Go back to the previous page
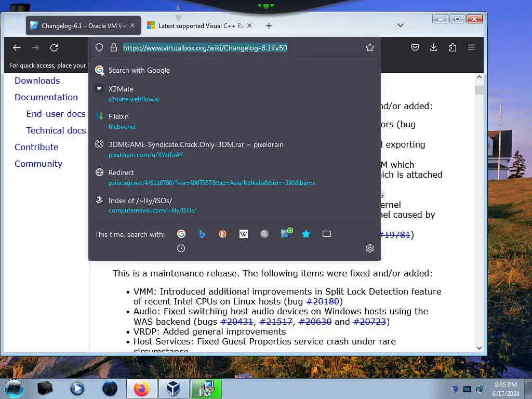Viewport: 532px width, 399px height. pyautogui.click(x=16, y=47)
